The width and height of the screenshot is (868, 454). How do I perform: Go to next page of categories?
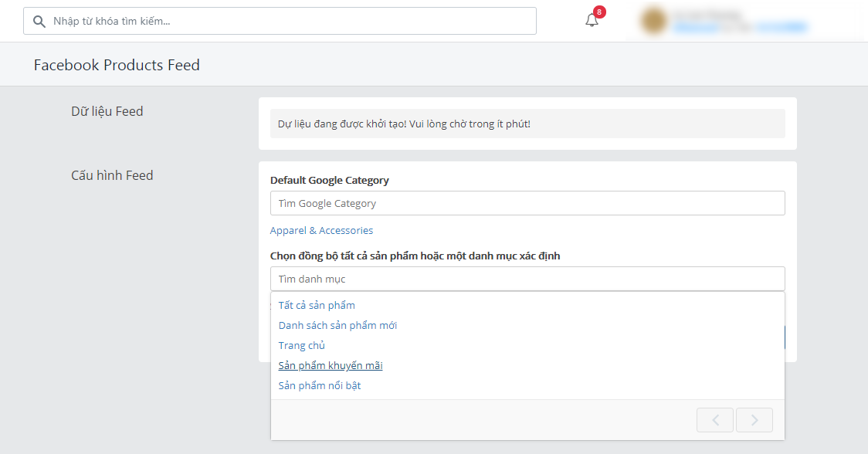coord(754,420)
